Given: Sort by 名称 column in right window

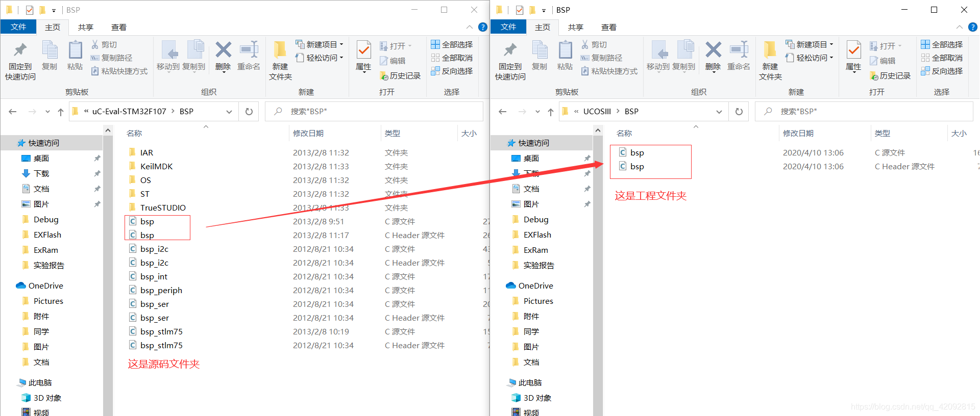Looking at the screenshot, I should click(624, 134).
